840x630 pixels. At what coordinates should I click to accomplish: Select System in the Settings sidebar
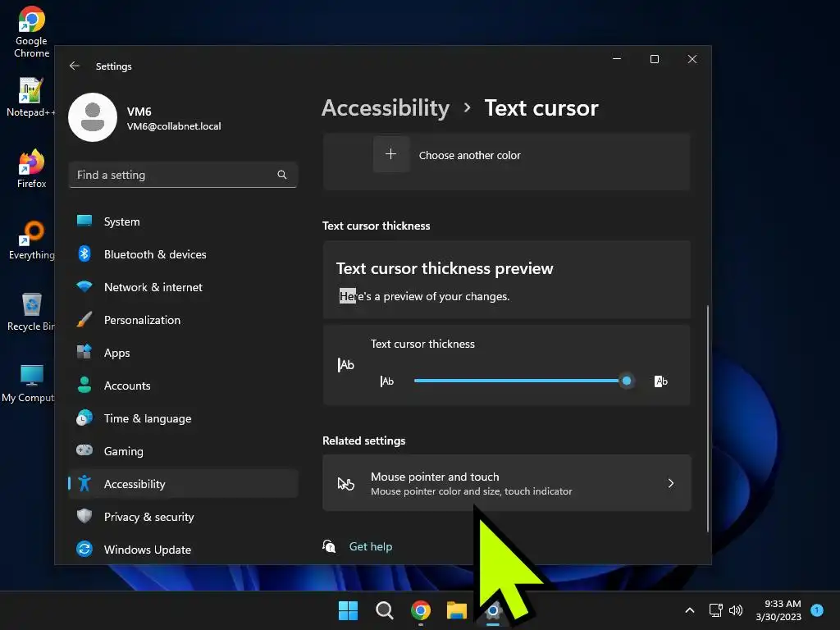(183, 221)
